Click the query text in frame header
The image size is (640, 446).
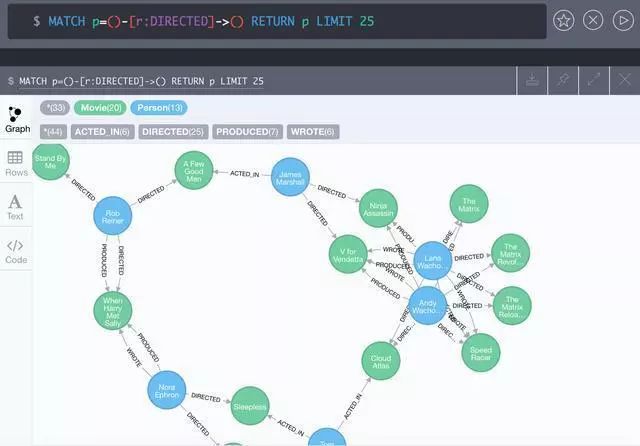click(141, 81)
